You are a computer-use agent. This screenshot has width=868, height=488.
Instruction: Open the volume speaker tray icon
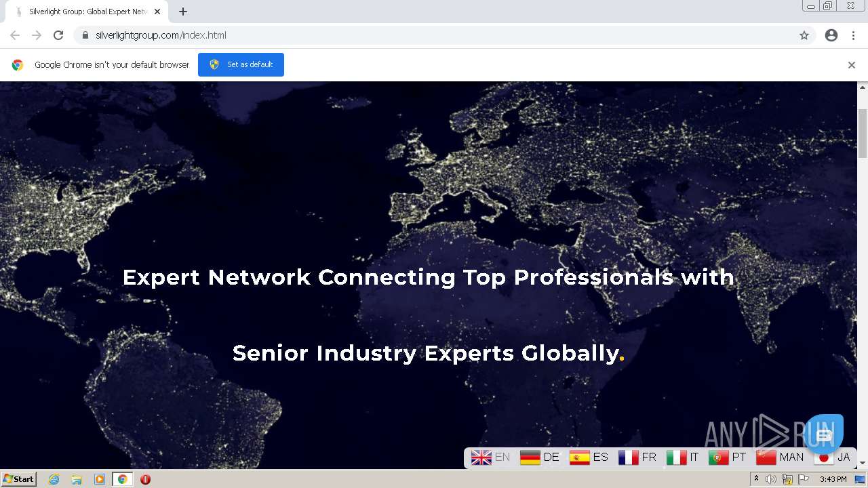pyautogui.click(x=771, y=479)
